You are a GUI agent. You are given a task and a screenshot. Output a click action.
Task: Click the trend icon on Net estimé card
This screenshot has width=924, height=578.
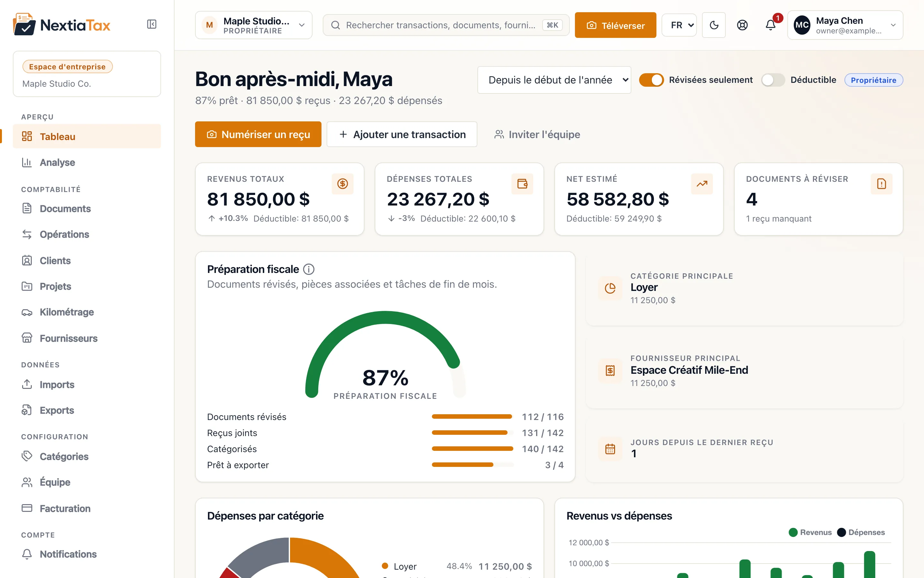702,184
